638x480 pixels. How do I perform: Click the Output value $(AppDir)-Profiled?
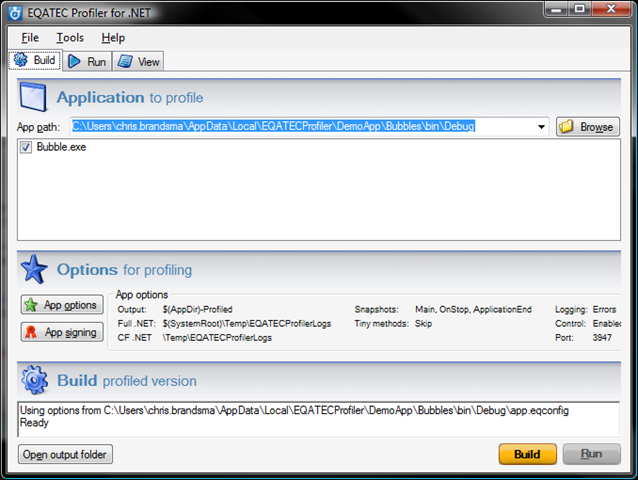point(197,310)
